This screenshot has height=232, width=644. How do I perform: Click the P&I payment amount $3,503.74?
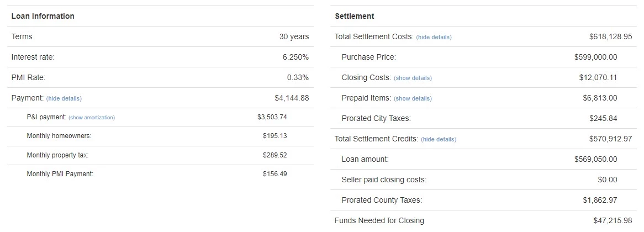tap(272, 117)
